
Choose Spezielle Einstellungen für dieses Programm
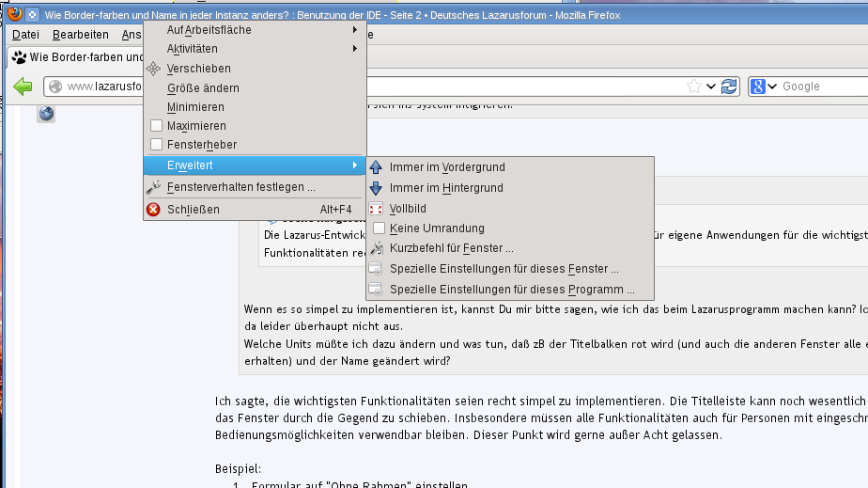[x=512, y=290]
